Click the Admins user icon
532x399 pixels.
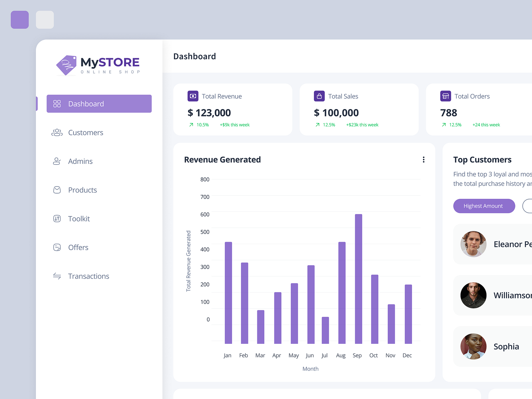point(57,161)
